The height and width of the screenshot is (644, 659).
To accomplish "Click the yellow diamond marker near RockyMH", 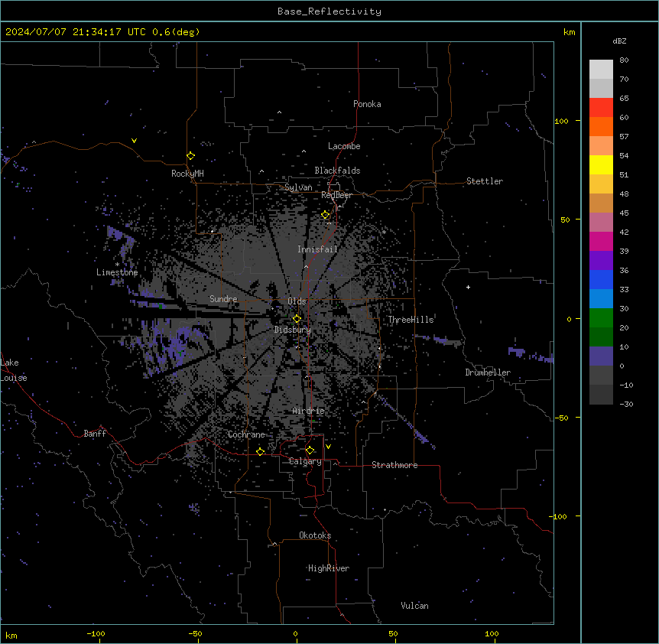I will point(191,156).
